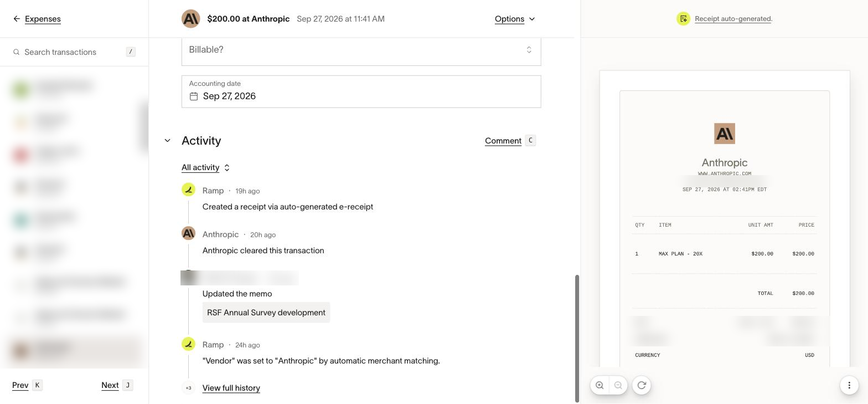Click the Ramp avatar on the e-receipt entry
Viewport: 868px width, 404px height.
click(x=188, y=190)
